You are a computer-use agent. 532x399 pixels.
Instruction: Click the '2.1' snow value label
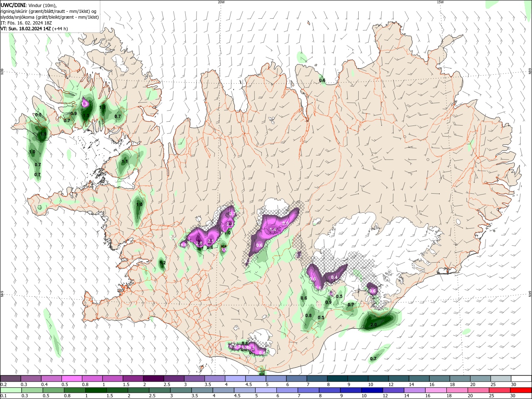[x=210, y=241]
